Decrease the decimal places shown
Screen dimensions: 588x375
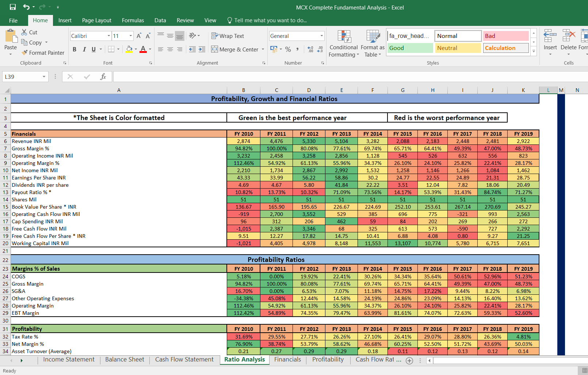[x=320, y=49]
